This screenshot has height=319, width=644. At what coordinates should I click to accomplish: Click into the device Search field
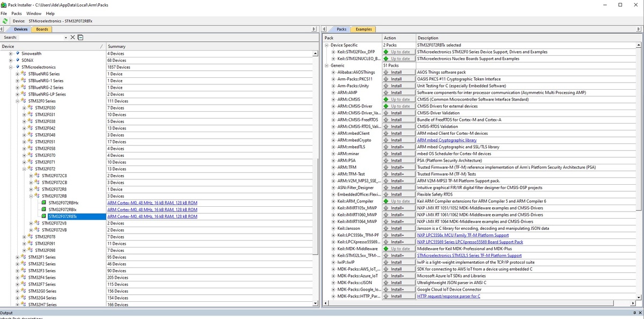[x=41, y=37]
